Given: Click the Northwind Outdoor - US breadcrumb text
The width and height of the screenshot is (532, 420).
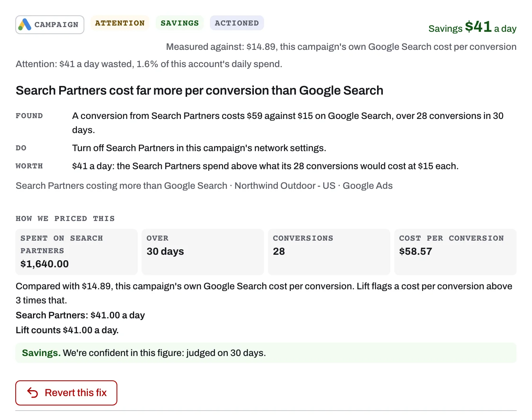Looking at the screenshot, I should tap(285, 186).
